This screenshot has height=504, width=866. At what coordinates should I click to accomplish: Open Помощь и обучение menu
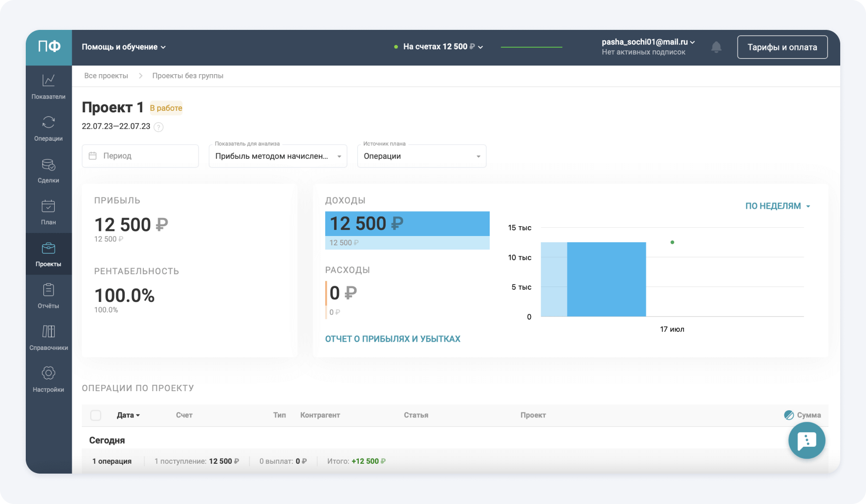point(124,47)
